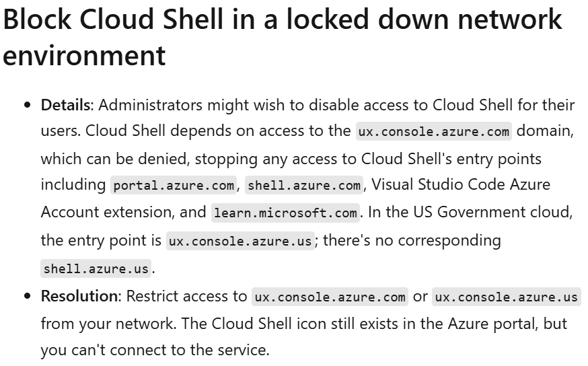This screenshot has height=366, width=588.
Task: Click the word 'environment' in the heading
Action: (84, 54)
